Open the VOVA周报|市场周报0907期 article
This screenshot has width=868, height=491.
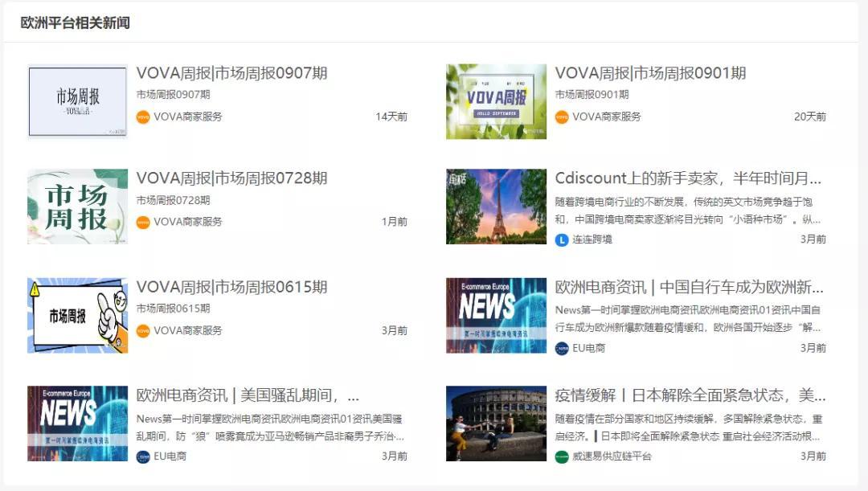(232, 73)
